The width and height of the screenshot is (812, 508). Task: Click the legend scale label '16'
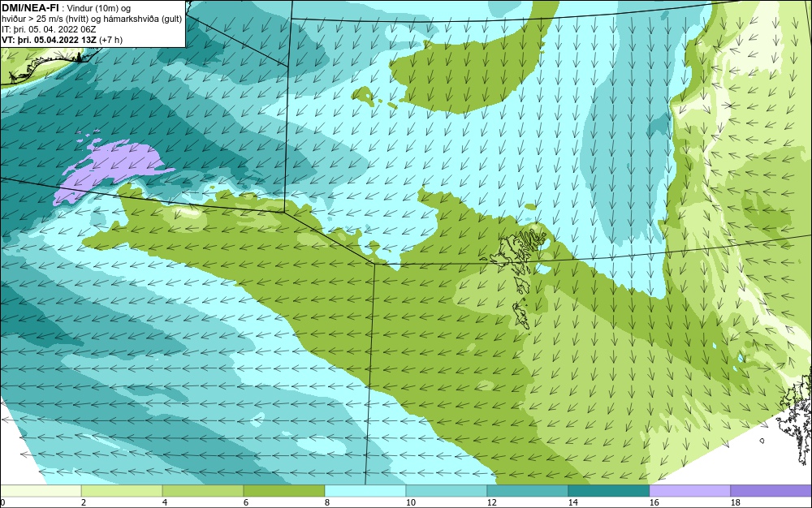(654, 502)
